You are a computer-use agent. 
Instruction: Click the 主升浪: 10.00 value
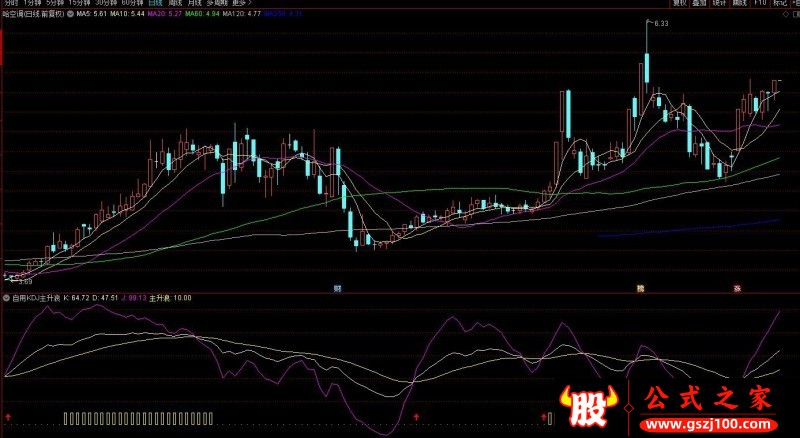(x=170, y=298)
